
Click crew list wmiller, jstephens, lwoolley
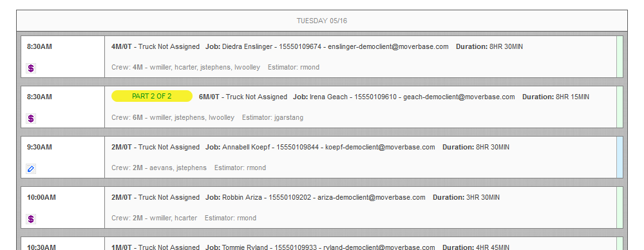[192, 117]
